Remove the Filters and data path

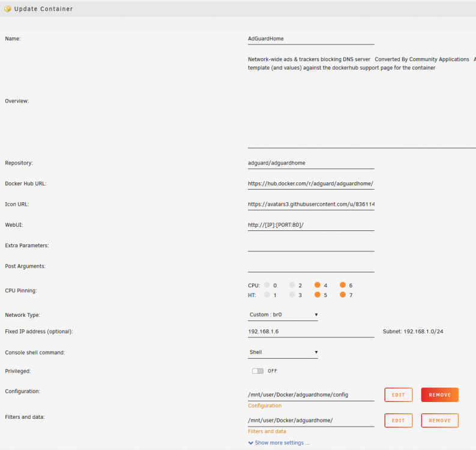(x=439, y=421)
